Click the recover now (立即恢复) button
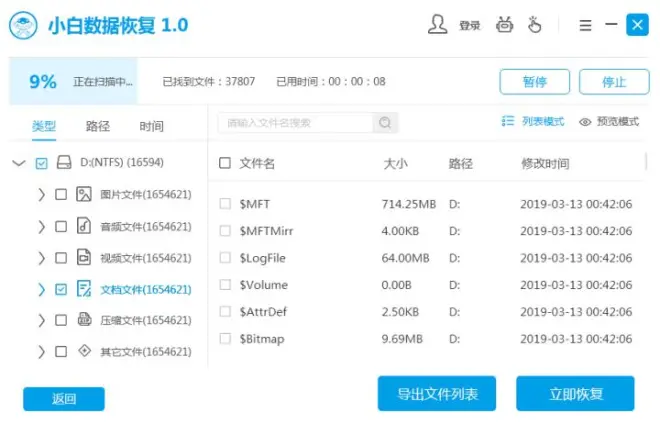Image resolution: width=660 pixels, height=435 pixels. coord(575,393)
